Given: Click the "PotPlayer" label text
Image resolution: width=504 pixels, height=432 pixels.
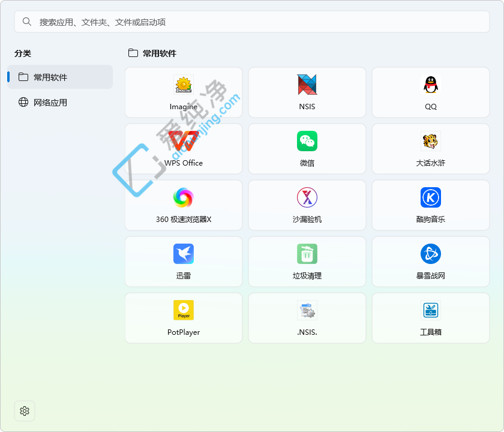Looking at the screenshot, I should (x=184, y=332).
